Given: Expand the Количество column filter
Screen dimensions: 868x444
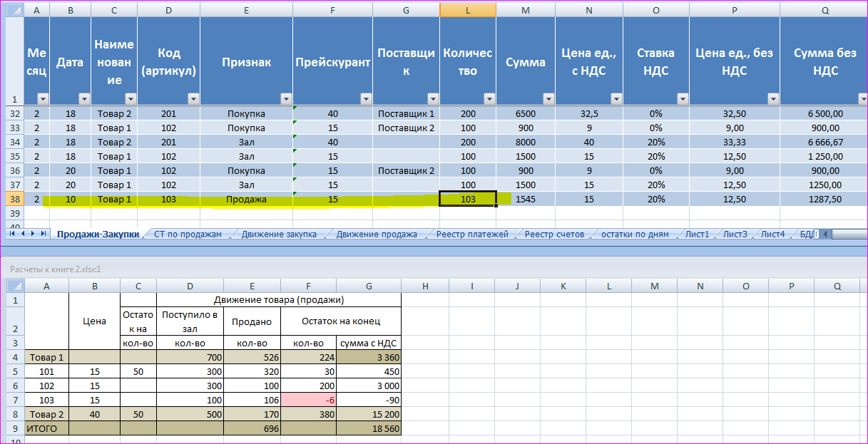Looking at the screenshot, I should (x=489, y=99).
